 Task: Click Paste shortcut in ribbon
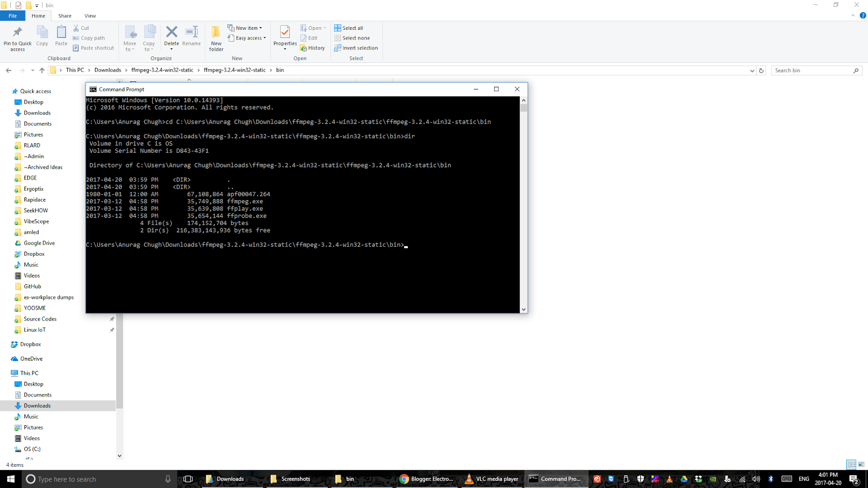tap(93, 48)
